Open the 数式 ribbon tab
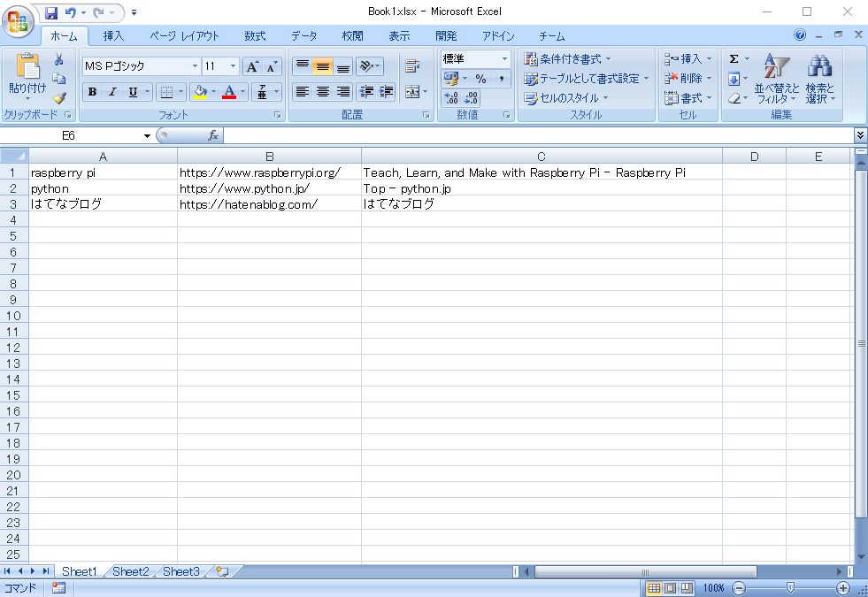 click(255, 36)
